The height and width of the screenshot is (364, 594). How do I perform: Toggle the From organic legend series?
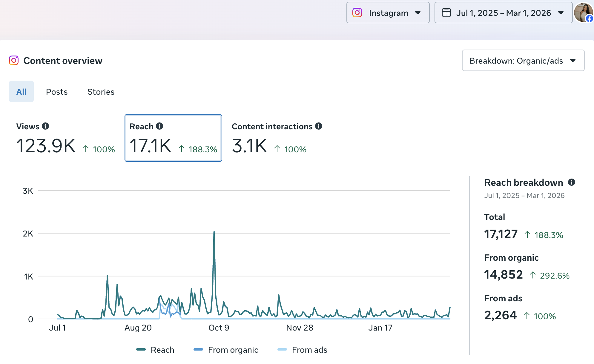coord(233,350)
